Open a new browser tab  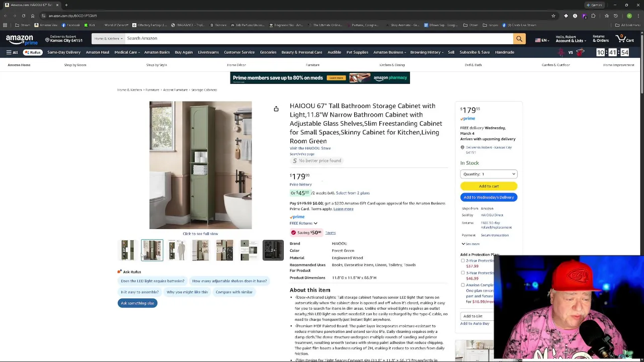[x=66, y=5]
